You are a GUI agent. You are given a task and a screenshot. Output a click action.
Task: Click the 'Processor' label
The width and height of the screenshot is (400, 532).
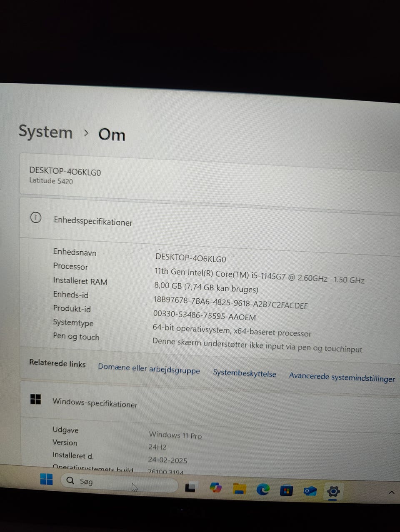pyautogui.click(x=70, y=266)
